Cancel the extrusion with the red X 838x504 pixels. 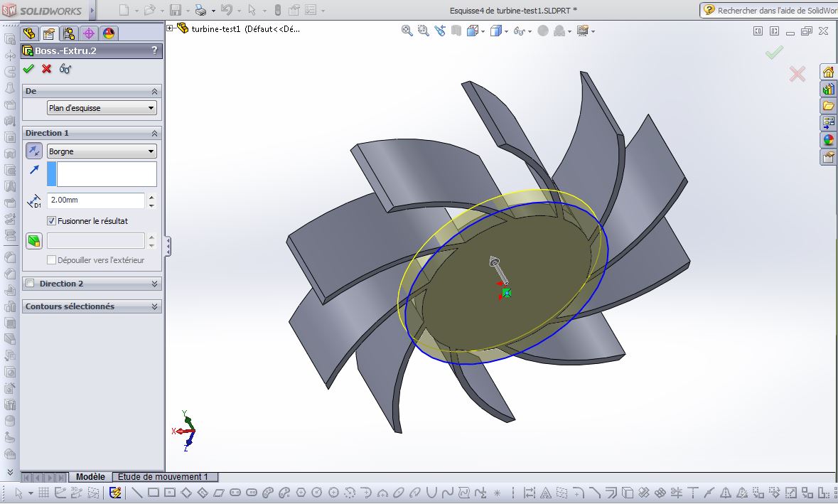tap(46, 68)
